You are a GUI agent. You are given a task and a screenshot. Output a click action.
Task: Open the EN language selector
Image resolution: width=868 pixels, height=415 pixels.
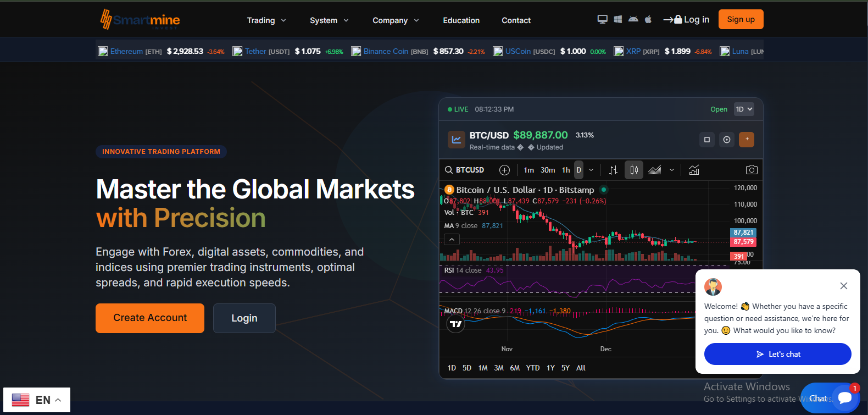[x=37, y=400]
